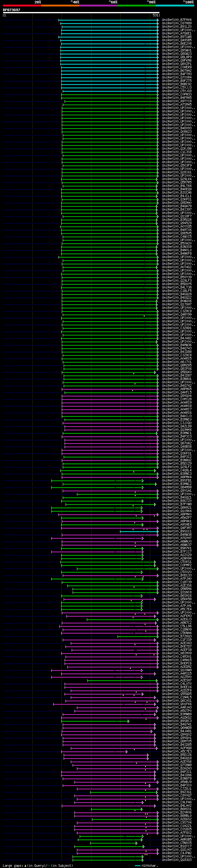The image size is (197, 868).
Task: Select label UniRef100_Q8VZP1
Action: tap(176, 64)
